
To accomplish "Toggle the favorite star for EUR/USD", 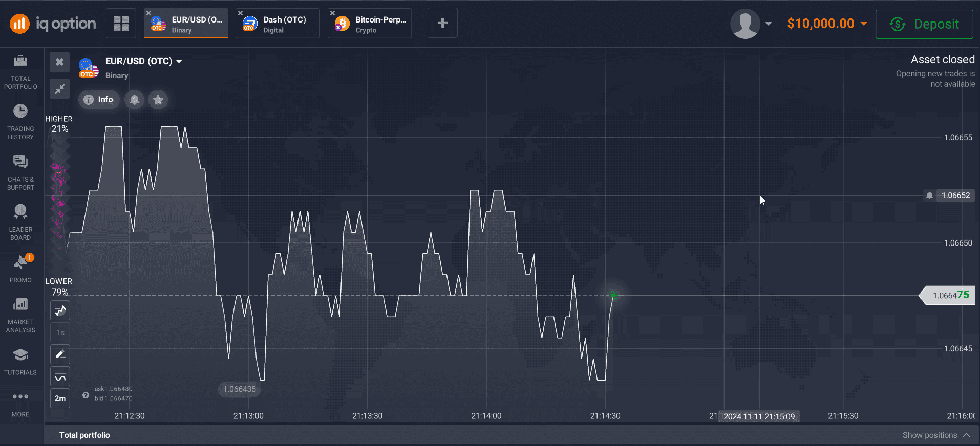I will point(158,100).
